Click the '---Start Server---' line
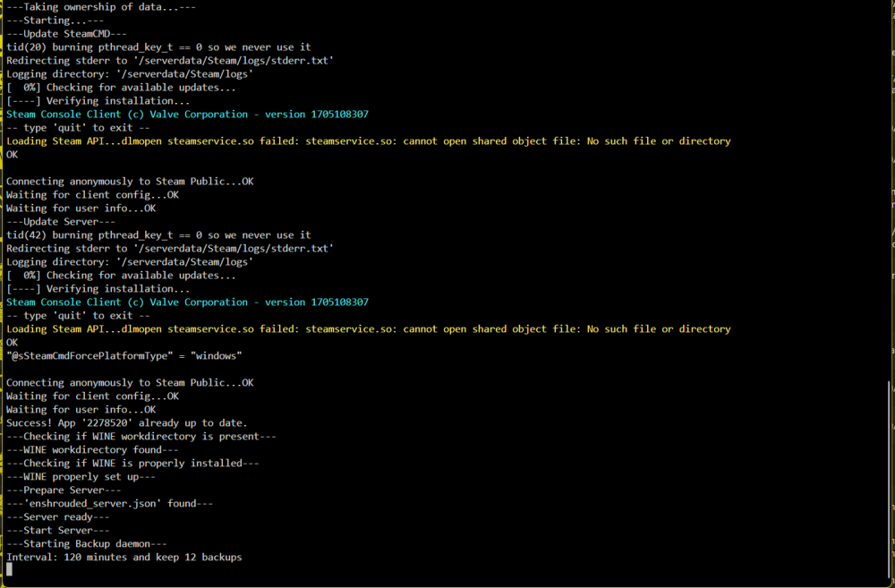895x588 pixels. pos(57,531)
